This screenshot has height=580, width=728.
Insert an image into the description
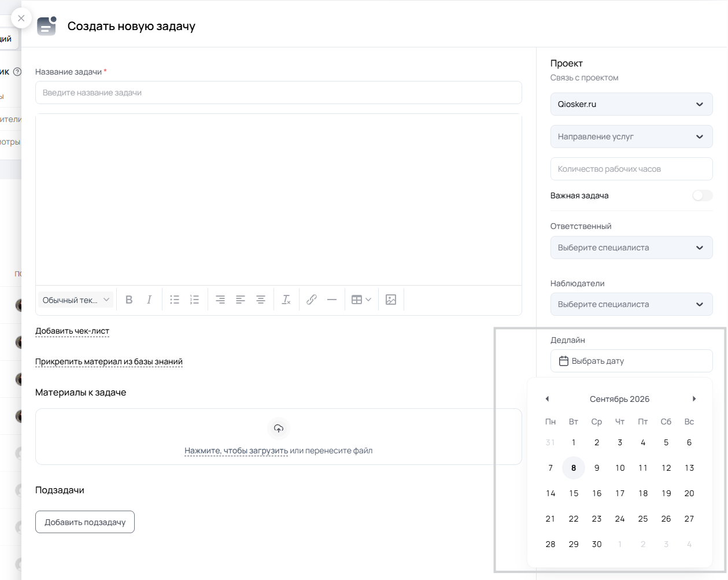(x=391, y=300)
